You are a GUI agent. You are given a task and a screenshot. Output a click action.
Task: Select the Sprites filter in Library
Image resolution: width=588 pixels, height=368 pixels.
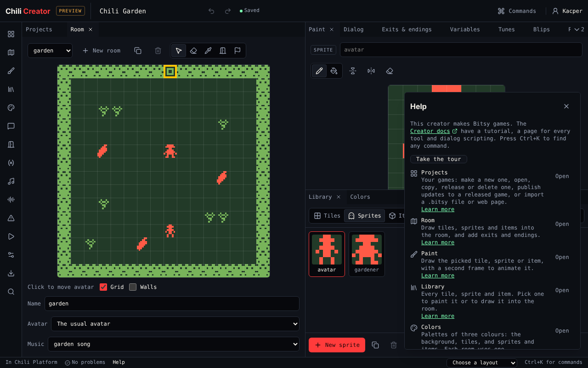coord(365,216)
